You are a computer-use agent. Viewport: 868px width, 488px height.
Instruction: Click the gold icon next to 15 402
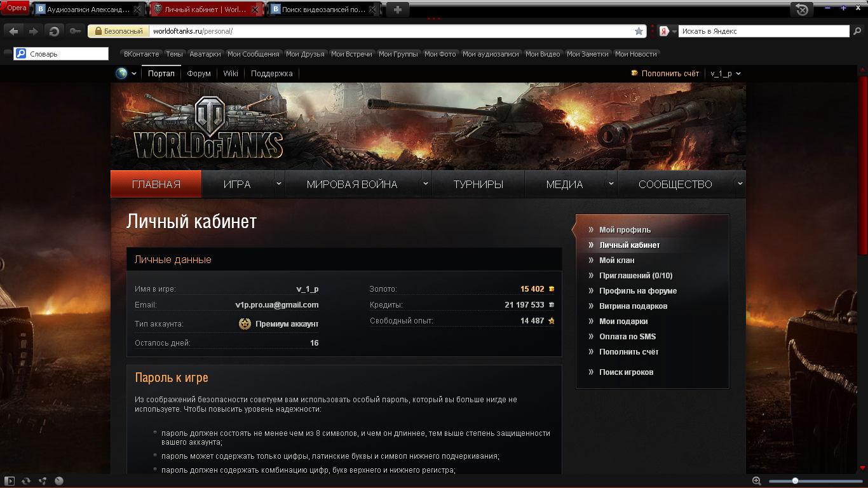click(x=552, y=289)
